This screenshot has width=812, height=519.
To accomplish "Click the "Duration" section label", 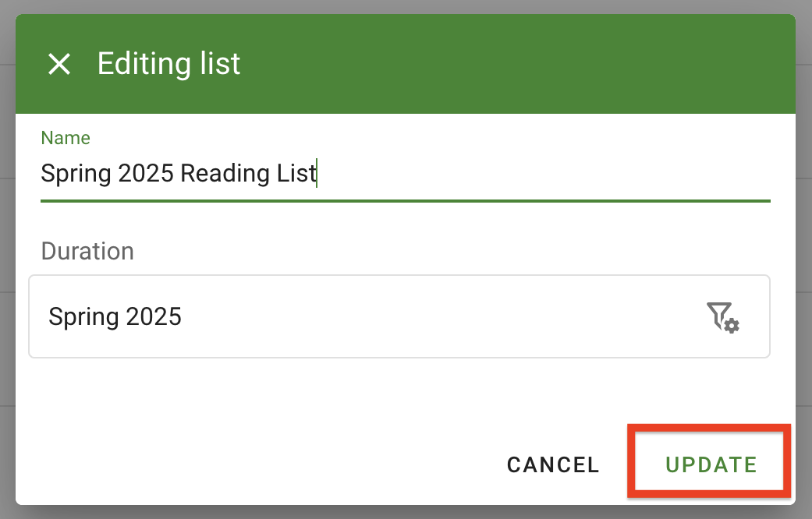I will point(87,252).
